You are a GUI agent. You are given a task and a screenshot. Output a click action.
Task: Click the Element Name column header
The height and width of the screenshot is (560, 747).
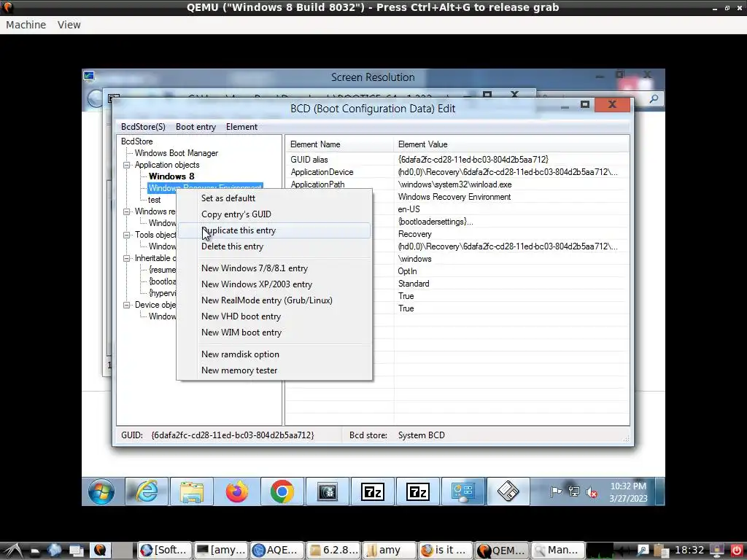340,144
